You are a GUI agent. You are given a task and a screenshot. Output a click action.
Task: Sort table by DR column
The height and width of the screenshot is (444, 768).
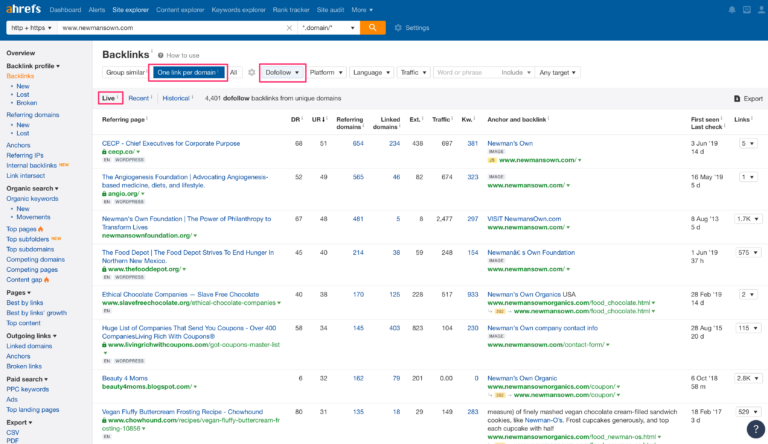(x=296, y=120)
